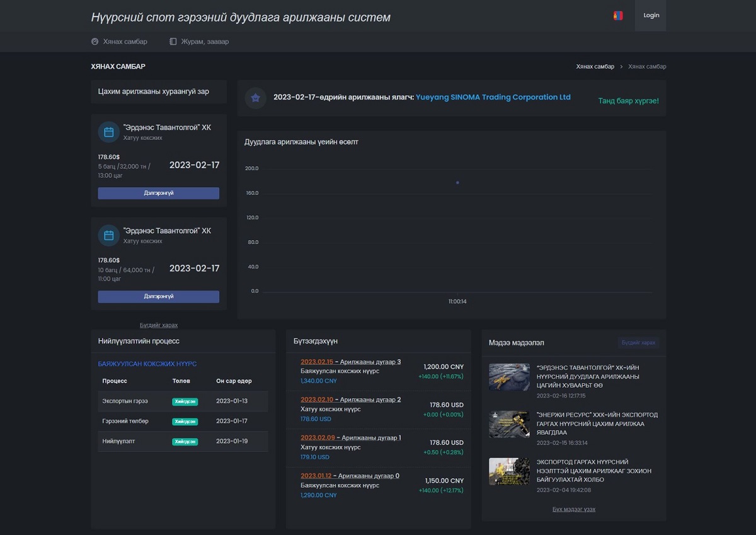Open the Хянах самбар menu item

[x=125, y=42]
